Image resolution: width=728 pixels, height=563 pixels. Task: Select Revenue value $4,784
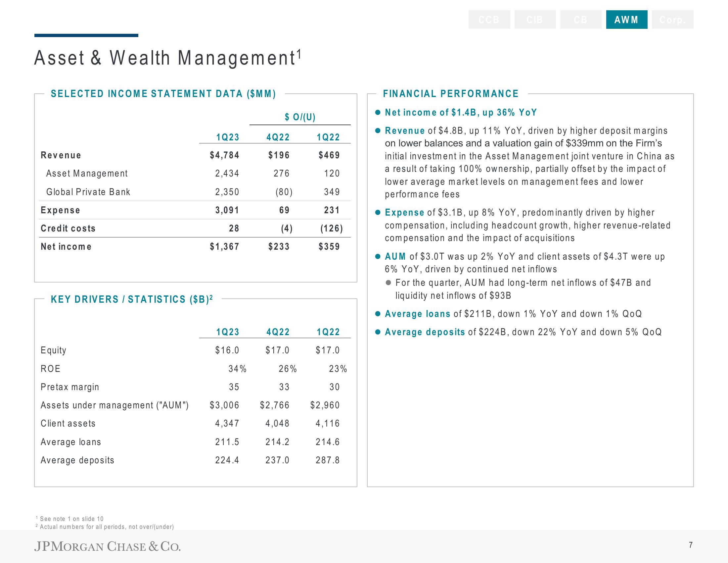(224, 155)
